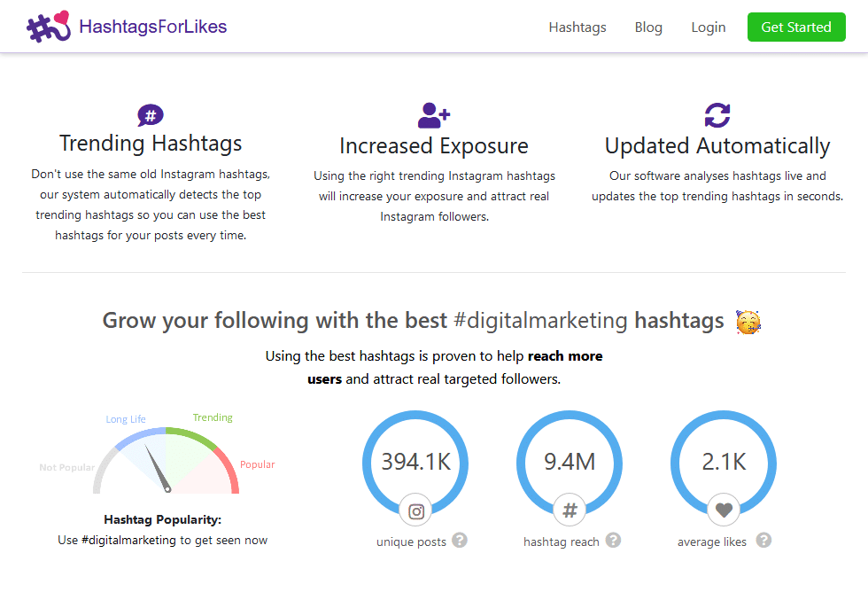Click the hashtag icon under 9.4M
868x600 pixels.
pyautogui.click(x=570, y=510)
